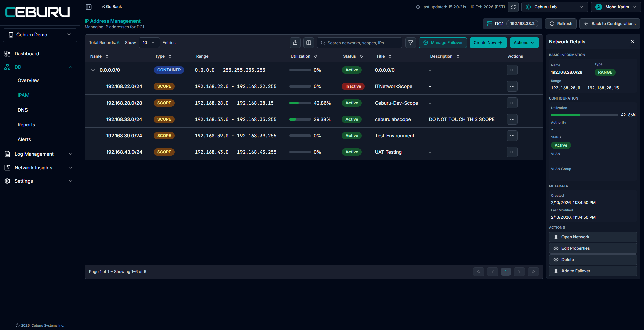This screenshot has width=644, height=330.
Task: Click the Ceburu logo
Action: [x=38, y=12]
